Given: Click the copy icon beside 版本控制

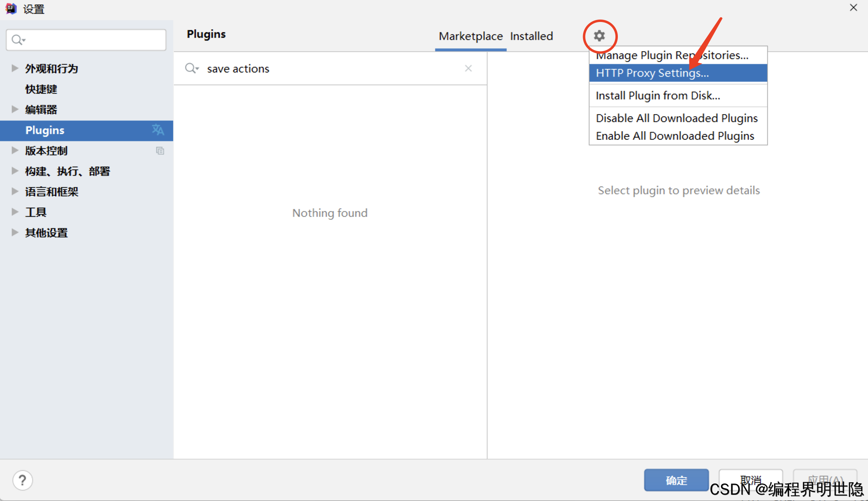Looking at the screenshot, I should 160,151.
